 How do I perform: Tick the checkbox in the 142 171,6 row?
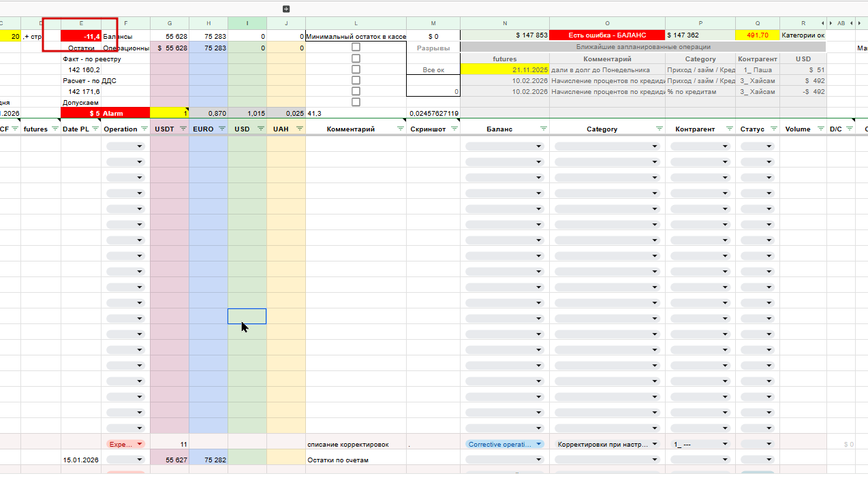point(356,91)
